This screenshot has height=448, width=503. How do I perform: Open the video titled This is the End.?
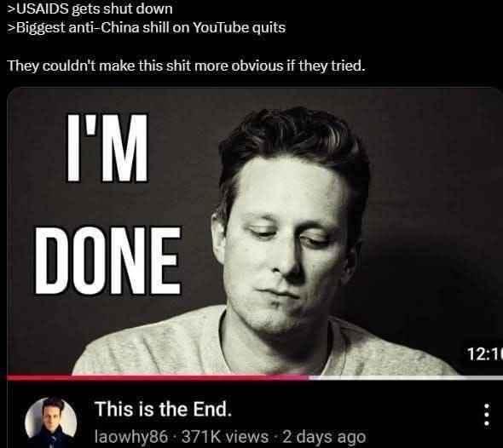(x=163, y=409)
